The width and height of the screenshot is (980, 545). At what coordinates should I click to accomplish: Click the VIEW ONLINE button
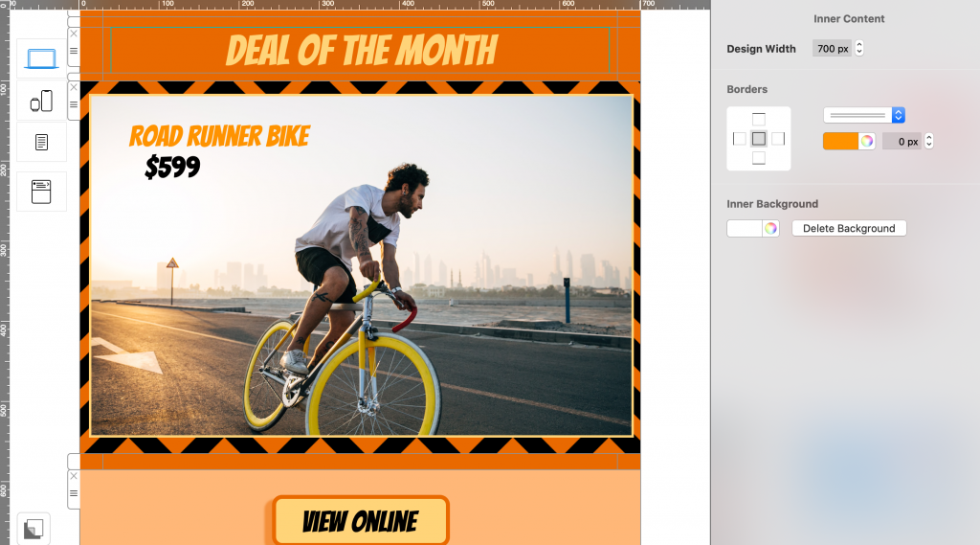361,521
